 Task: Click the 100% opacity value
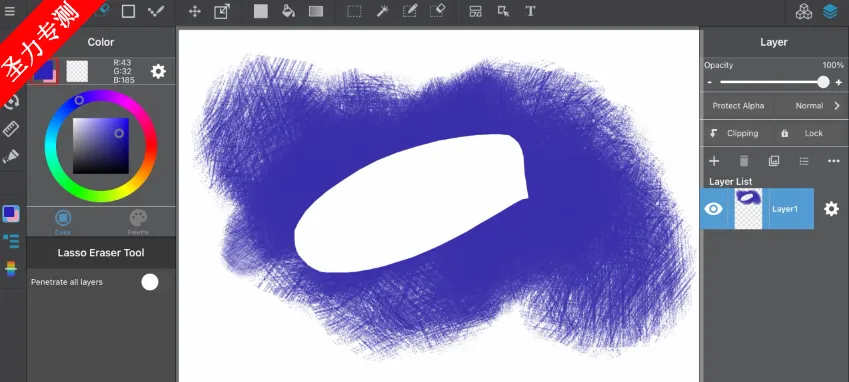tap(833, 65)
